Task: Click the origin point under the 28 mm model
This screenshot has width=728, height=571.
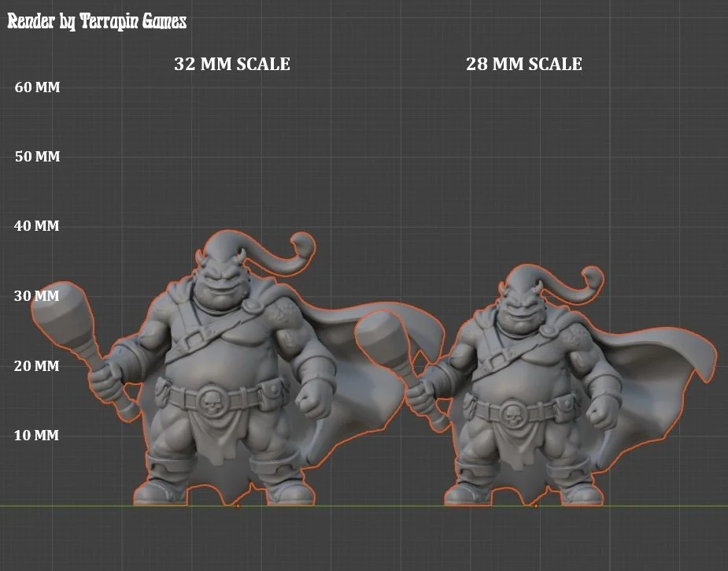Action: [536, 506]
